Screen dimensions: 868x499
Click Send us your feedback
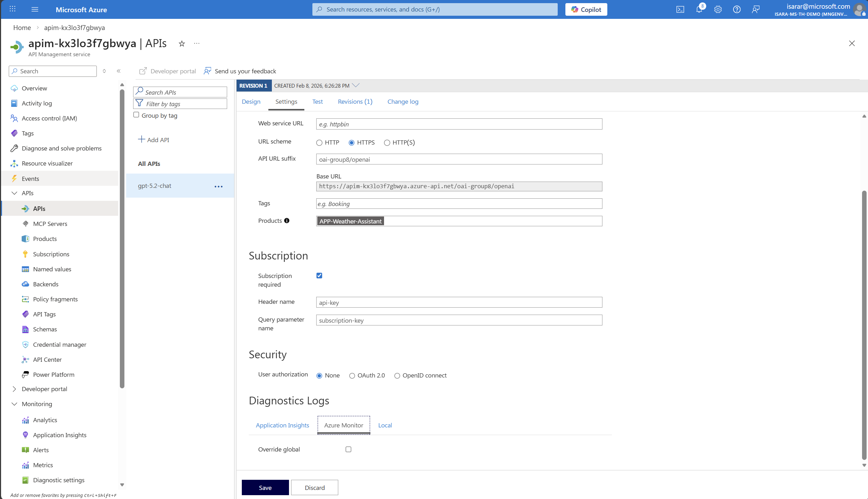coord(240,71)
